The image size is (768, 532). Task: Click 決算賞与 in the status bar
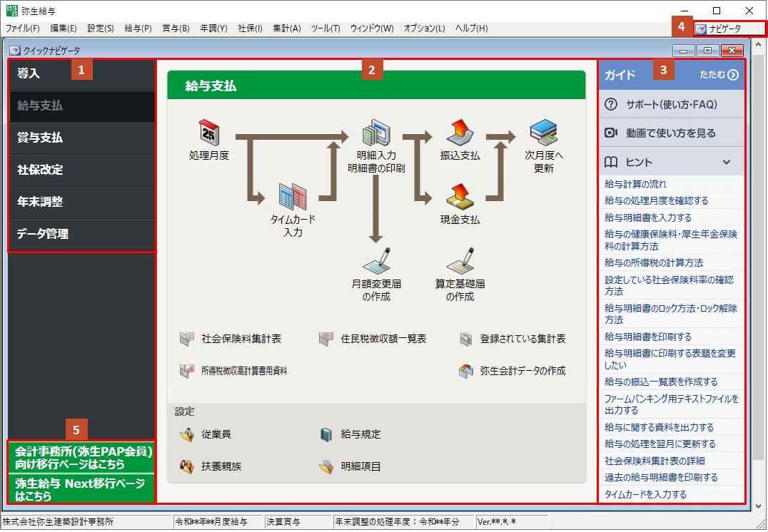click(x=283, y=522)
